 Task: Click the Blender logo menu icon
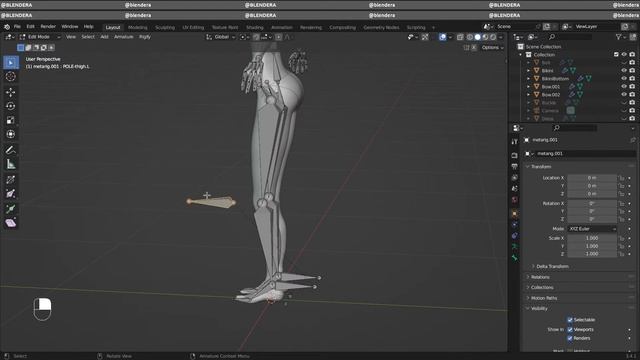7,27
